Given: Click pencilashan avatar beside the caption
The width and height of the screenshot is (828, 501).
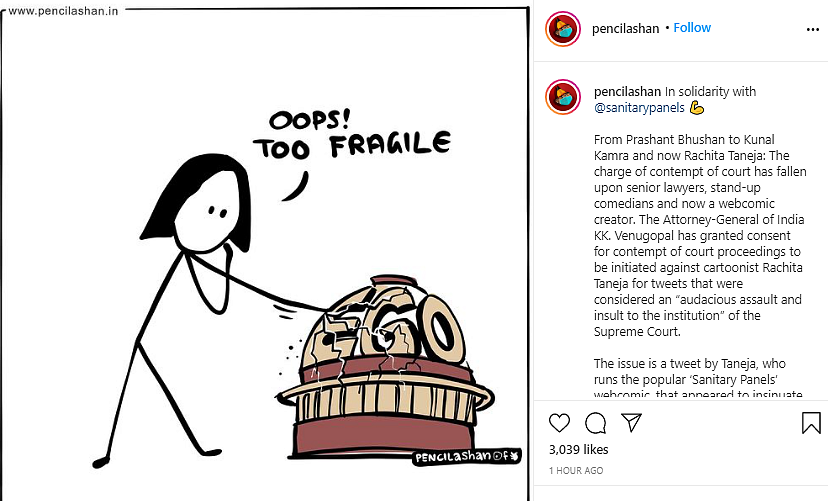Looking at the screenshot, I should 563,97.
